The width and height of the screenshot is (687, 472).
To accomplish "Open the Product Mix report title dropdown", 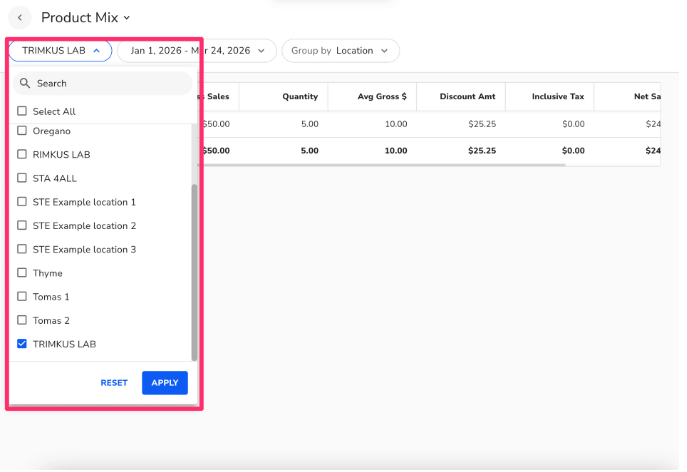I will point(86,18).
